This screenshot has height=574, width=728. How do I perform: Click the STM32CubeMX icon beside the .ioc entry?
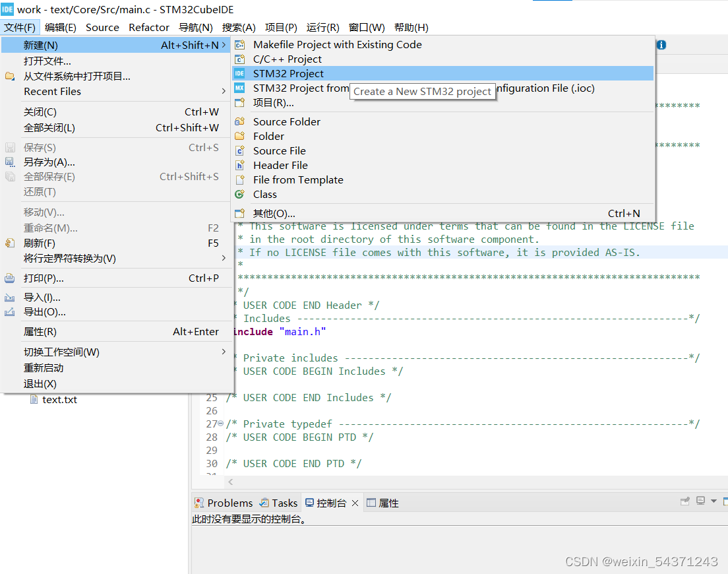[240, 88]
